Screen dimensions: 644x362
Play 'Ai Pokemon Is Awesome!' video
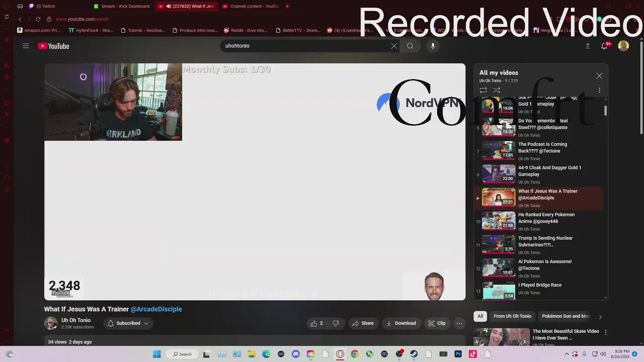coord(538,268)
